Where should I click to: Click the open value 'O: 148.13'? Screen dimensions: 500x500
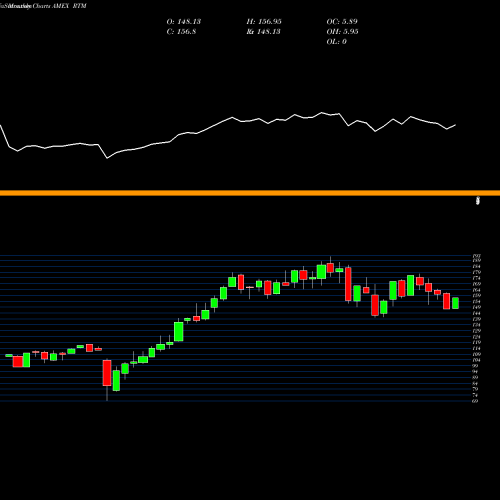click(x=184, y=22)
